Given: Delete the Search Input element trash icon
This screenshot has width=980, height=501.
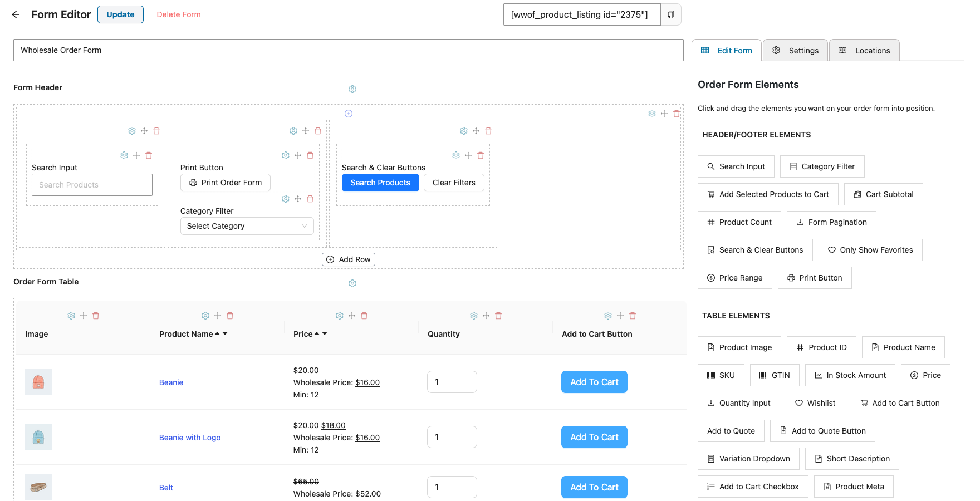Looking at the screenshot, I should tap(149, 155).
